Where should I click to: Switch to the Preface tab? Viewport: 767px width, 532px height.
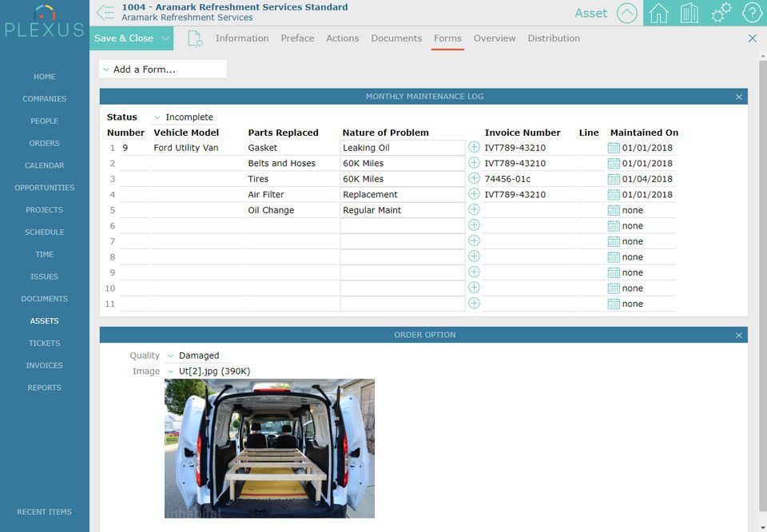tap(297, 38)
